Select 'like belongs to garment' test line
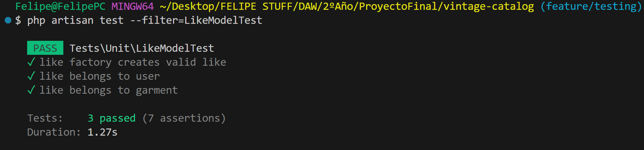 pyautogui.click(x=109, y=90)
